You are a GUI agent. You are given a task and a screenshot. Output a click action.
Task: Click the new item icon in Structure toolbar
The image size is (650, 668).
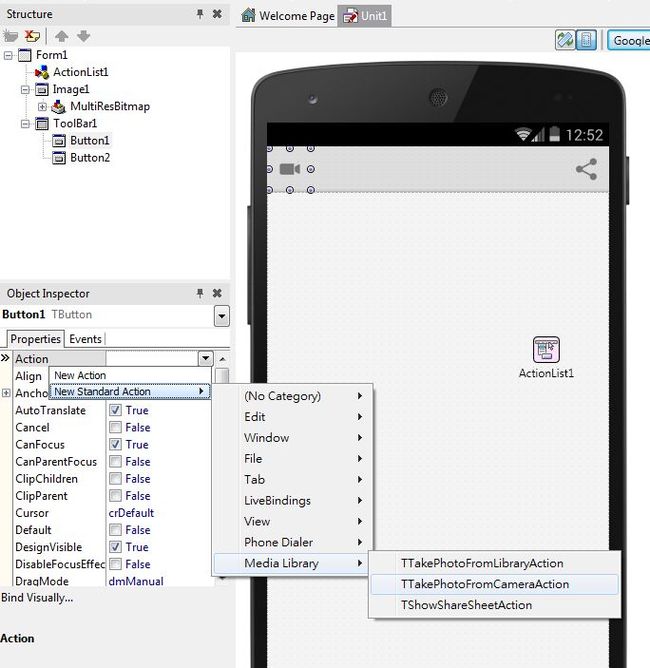pyautogui.click(x=11, y=36)
